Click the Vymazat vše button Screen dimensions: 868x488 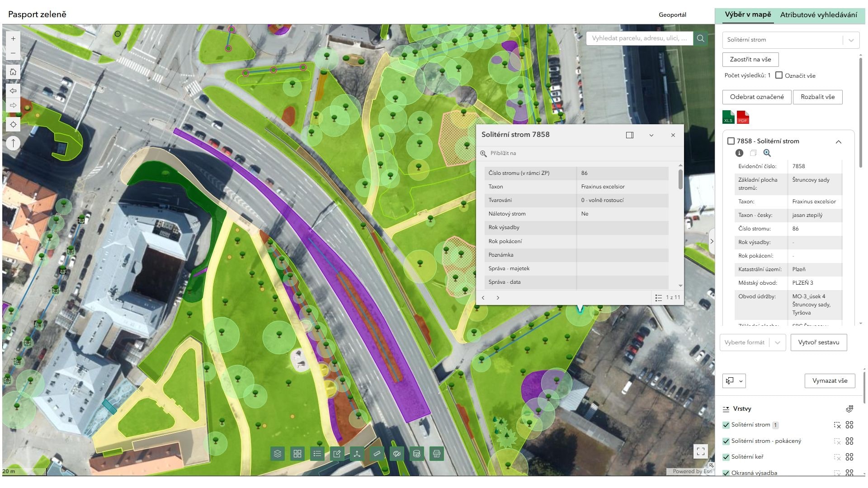click(830, 381)
